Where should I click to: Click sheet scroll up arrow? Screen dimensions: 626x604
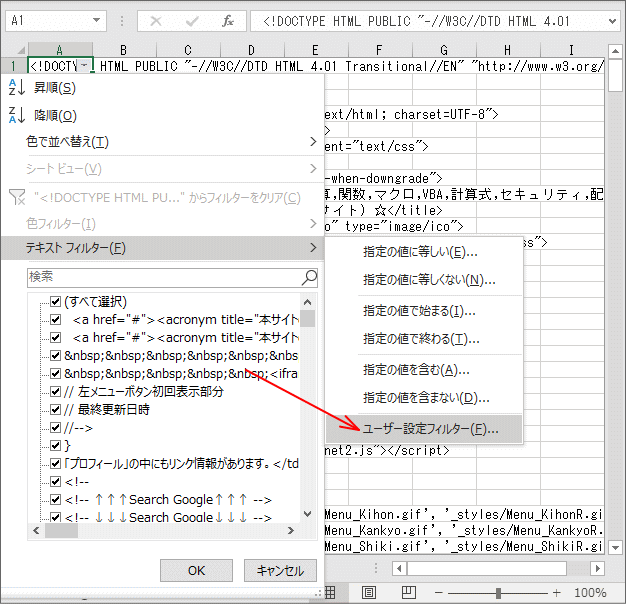615,51
